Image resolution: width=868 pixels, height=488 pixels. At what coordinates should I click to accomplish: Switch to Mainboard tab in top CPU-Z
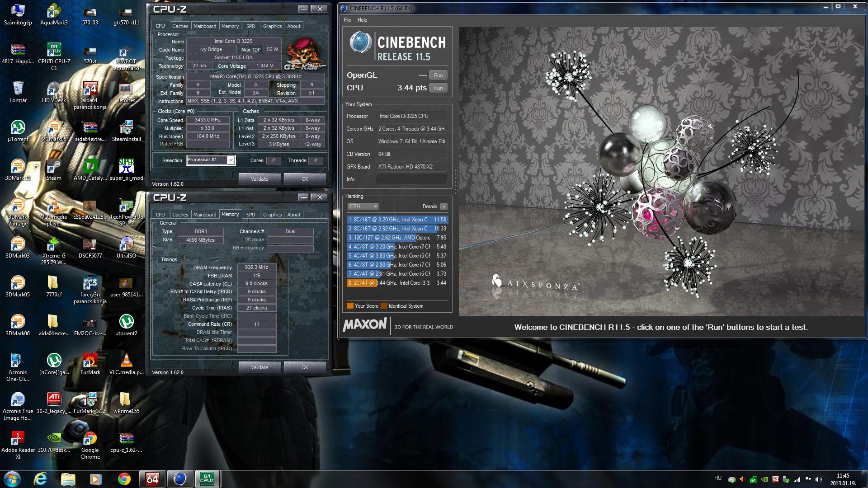pyautogui.click(x=205, y=26)
